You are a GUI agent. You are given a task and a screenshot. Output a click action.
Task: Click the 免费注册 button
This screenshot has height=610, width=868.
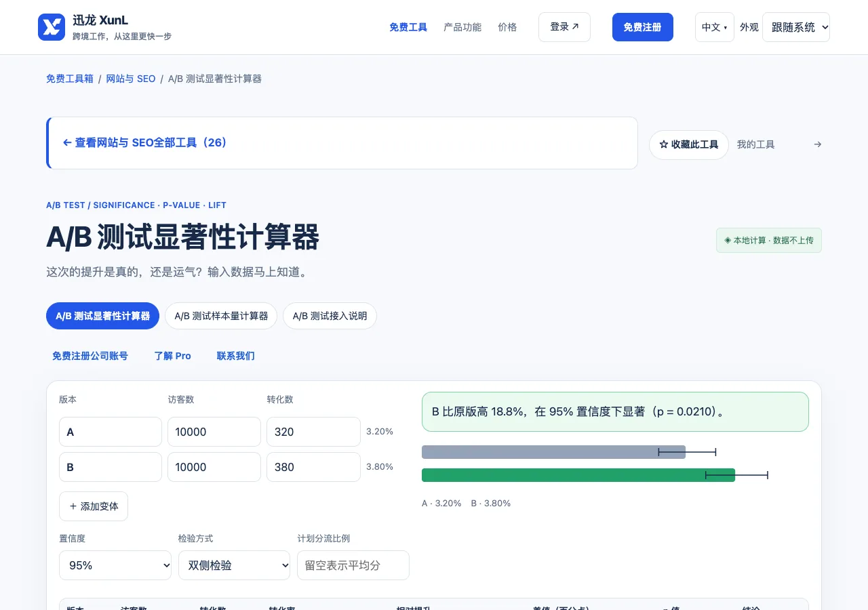(643, 27)
